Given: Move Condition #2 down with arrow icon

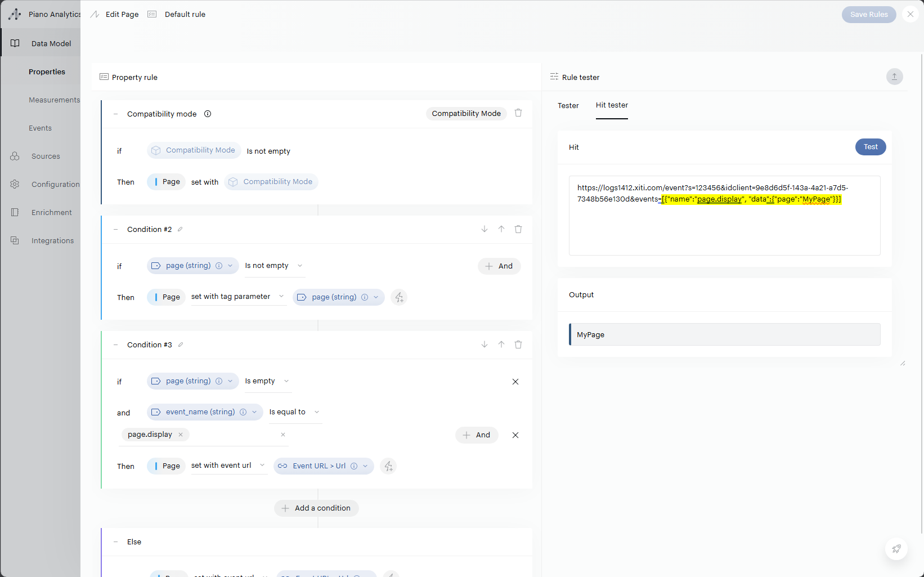Looking at the screenshot, I should coord(485,229).
